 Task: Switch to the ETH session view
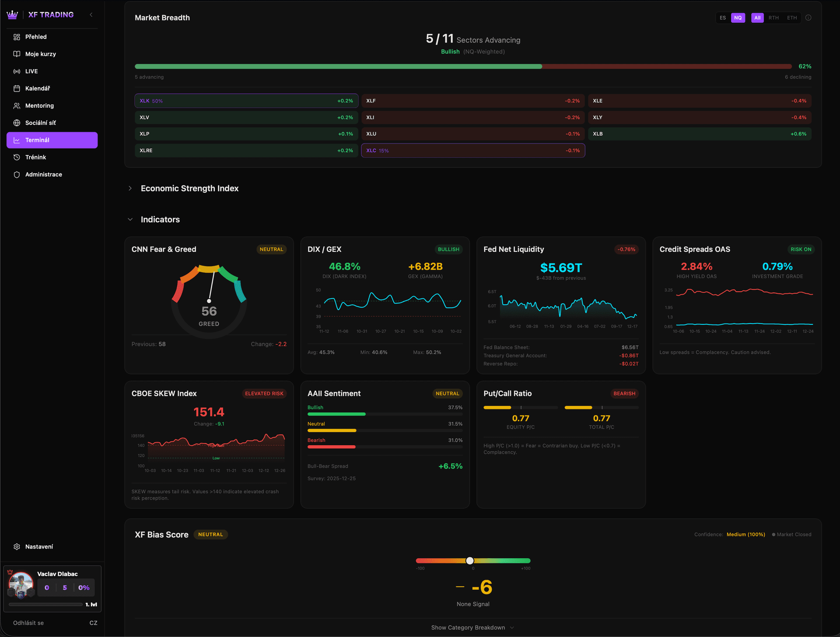click(792, 18)
